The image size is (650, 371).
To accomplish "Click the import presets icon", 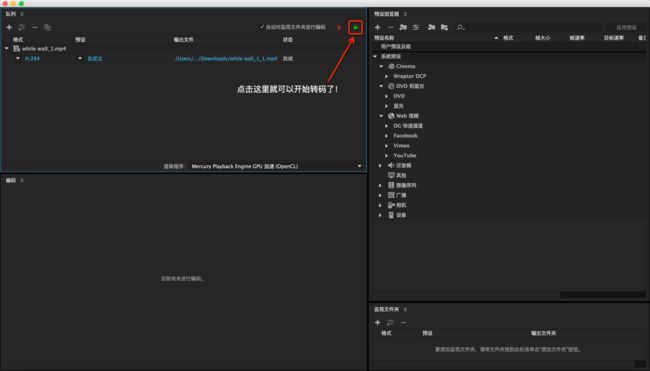I will 432,27.
